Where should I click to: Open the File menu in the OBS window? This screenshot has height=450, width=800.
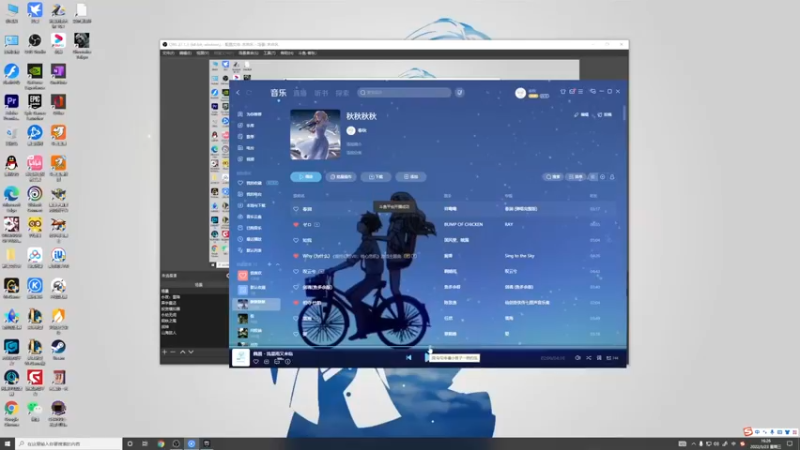(168, 53)
